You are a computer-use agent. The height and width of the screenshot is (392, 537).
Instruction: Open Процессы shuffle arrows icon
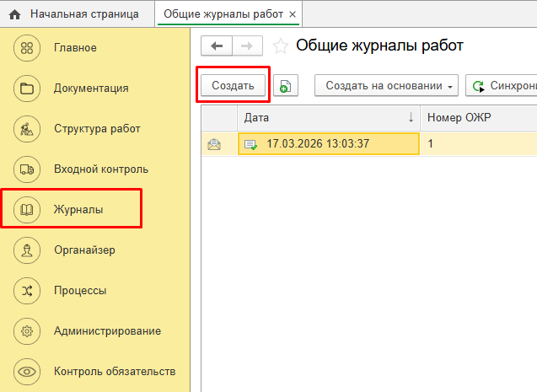coord(28,290)
